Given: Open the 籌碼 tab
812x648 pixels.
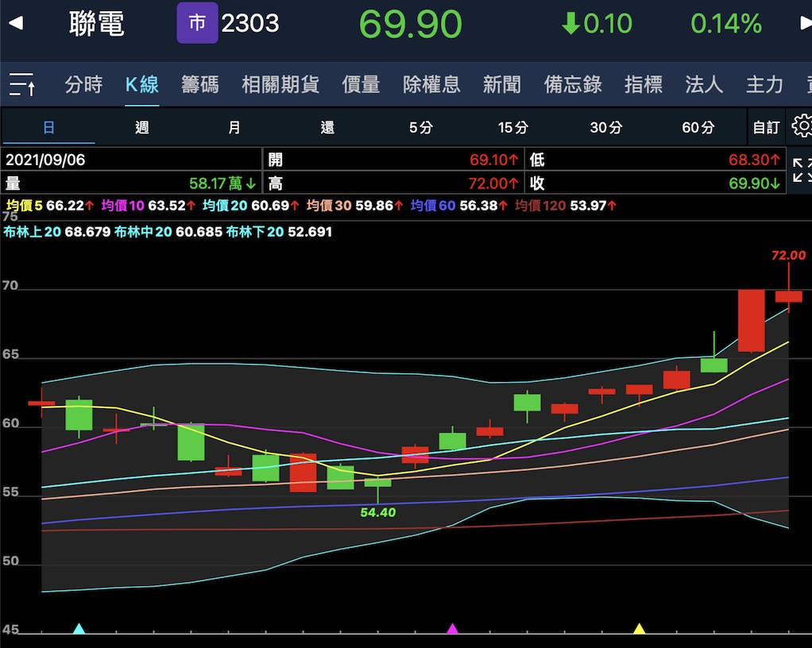Looking at the screenshot, I should [200, 84].
